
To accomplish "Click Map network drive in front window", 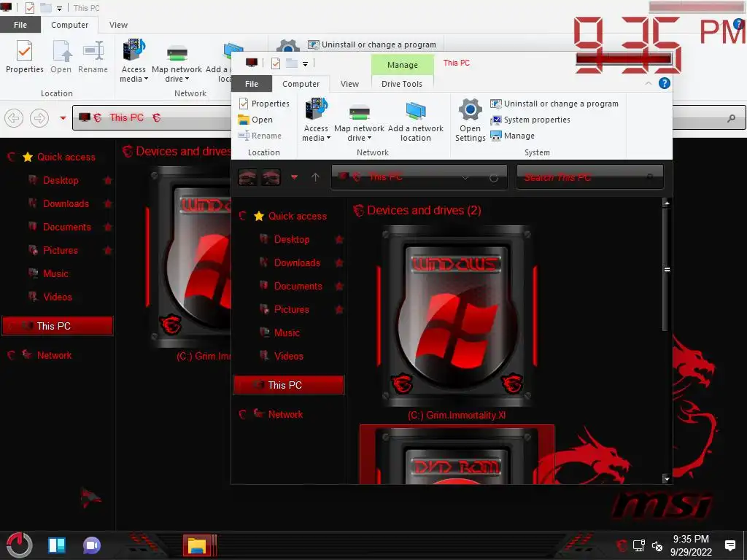I will tap(359, 120).
